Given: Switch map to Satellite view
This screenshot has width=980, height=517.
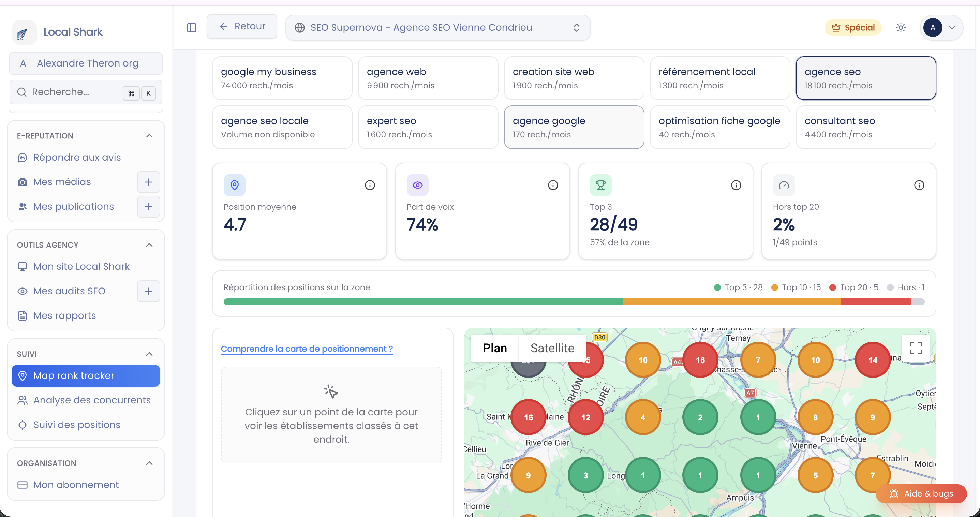Looking at the screenshot, I should tap(552, 348).
